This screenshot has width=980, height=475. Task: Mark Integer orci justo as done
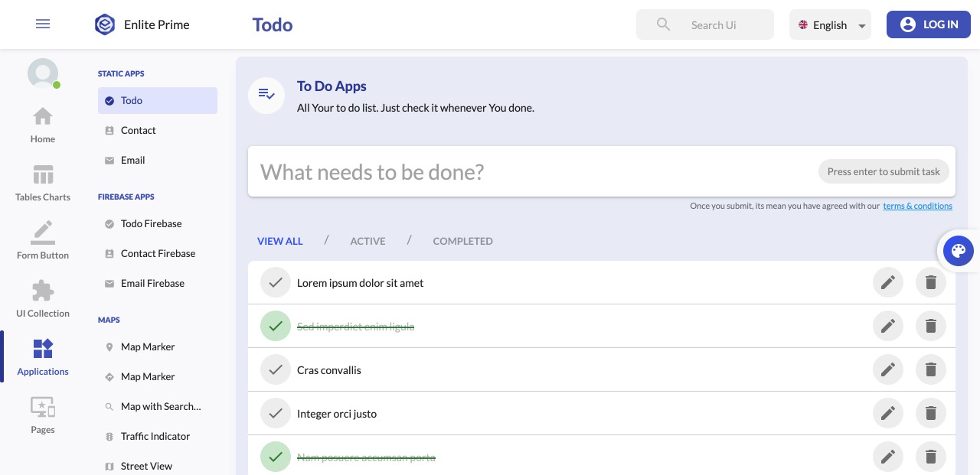pos(276,414)
